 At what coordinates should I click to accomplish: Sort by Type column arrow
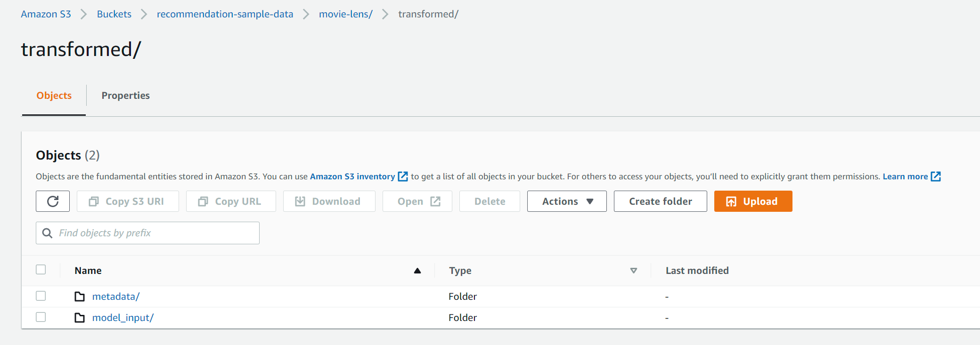633,271
